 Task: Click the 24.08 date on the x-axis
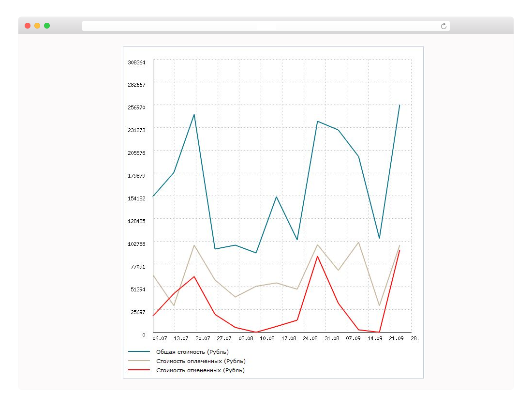click(310, 338)
